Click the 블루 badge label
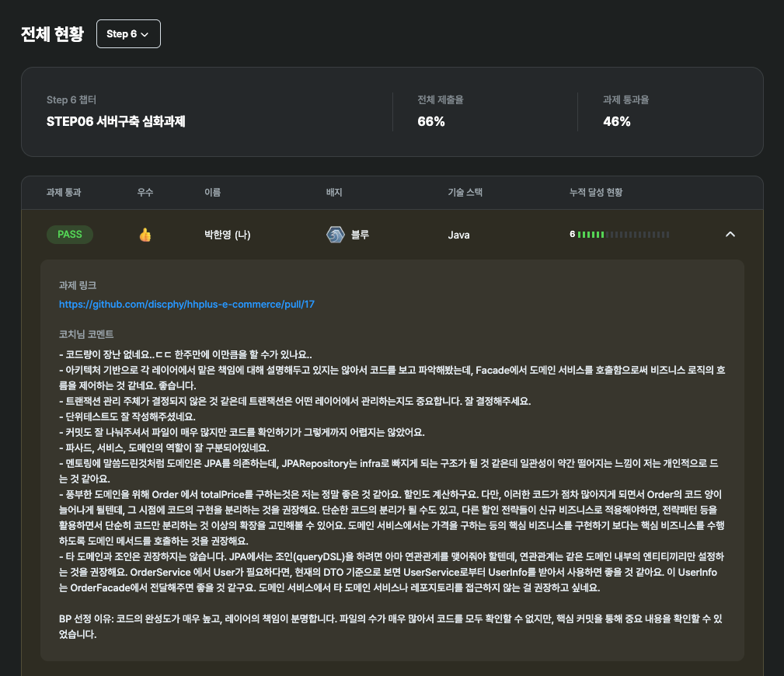This screenshot has width=784, height=676. pyautogui.click(x=360, y=235)
